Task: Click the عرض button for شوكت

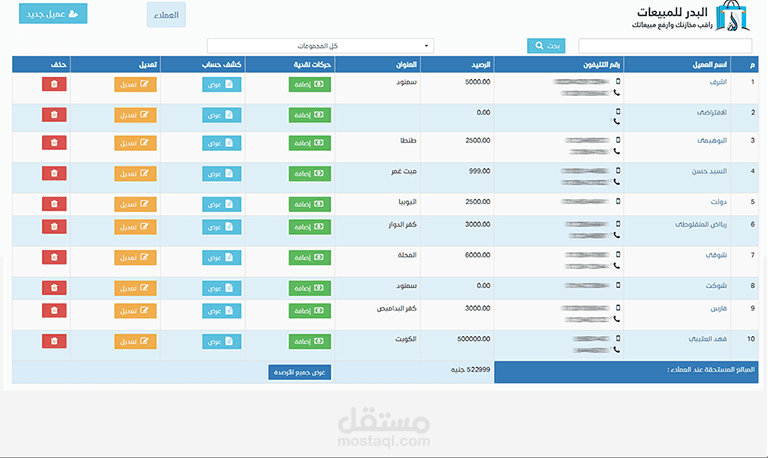Action: [x=221, y=288]
